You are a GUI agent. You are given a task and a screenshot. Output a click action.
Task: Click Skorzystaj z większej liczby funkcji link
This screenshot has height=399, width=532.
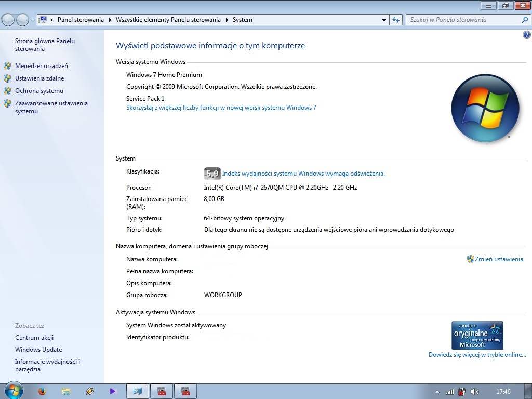tap(221, 108)
